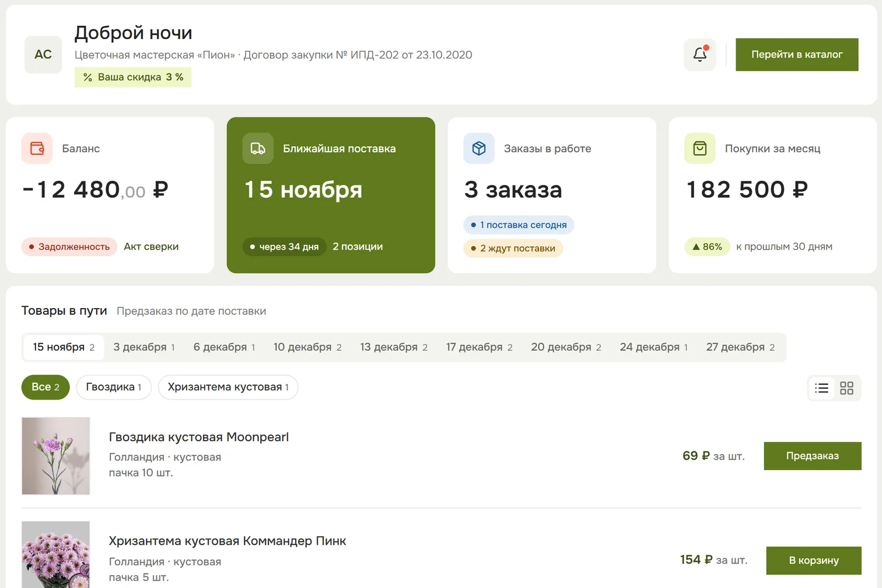Open the Хризантема Коммандер Пинк photo
Viewport: 882px width, 588px height.
point(56,555)
